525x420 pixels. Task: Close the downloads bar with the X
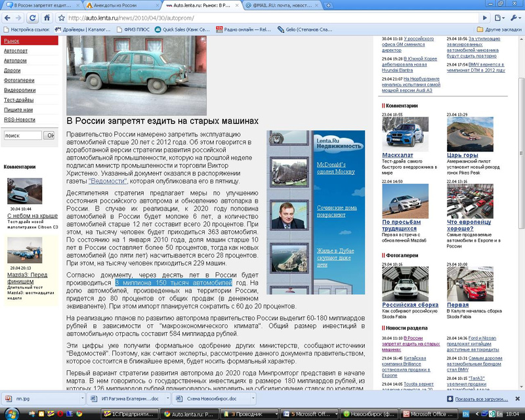517,398
